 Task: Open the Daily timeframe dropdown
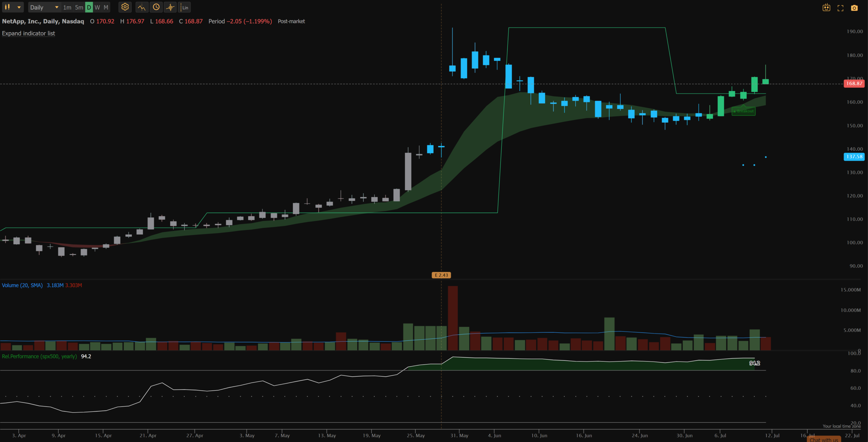[44, 7]
